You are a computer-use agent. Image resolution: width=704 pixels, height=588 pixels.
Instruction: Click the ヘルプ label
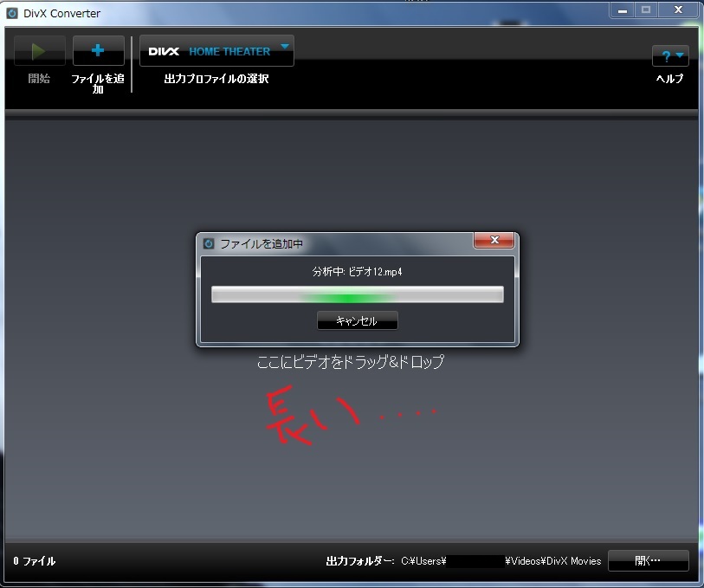(x=670, y=79)
